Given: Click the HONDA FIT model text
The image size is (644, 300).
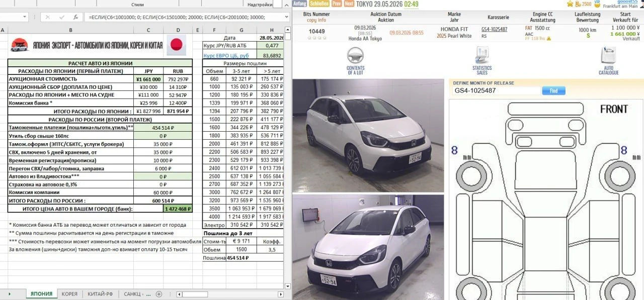Looking at the screenshot, I should click(x=454, y=29).
